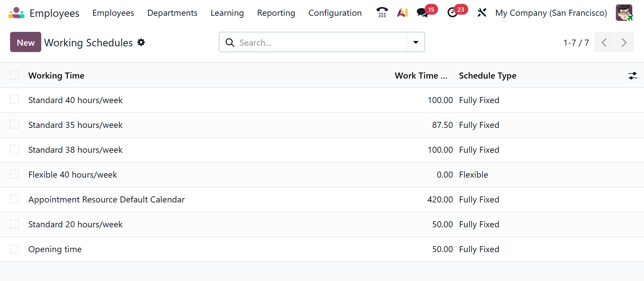644x281 pixels.
Task: Open the activities clock icon
Action: [x=452, y=13]
